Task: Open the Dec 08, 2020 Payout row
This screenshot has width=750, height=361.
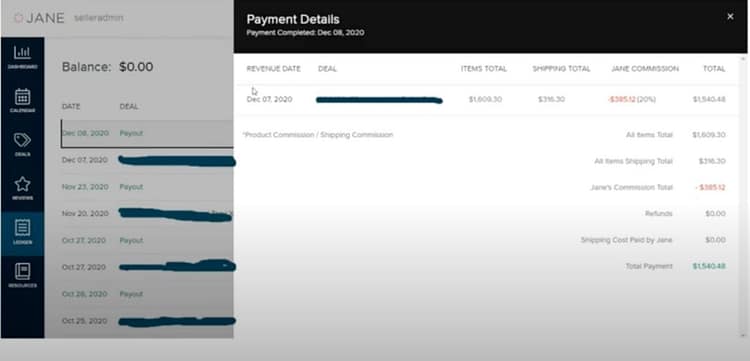Action: [147, 133]
